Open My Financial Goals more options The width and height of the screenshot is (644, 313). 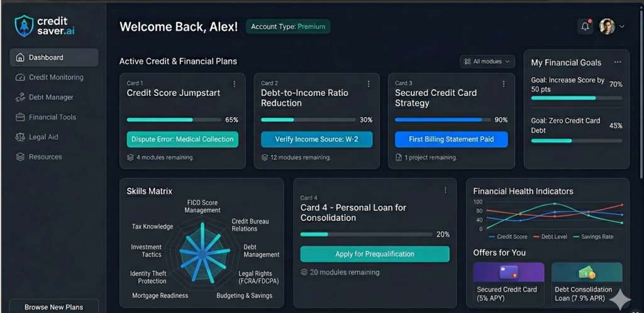tap(618, 62)
